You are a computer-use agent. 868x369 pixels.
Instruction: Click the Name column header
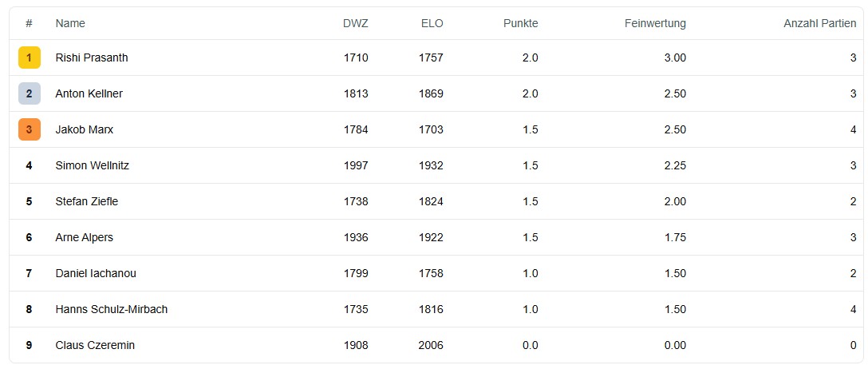[70, 23]
